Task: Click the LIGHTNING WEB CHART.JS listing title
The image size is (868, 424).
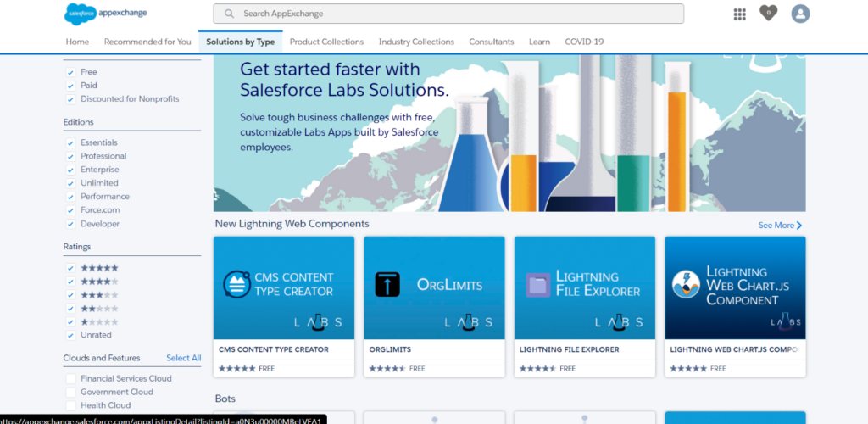Action: (735, 350)
